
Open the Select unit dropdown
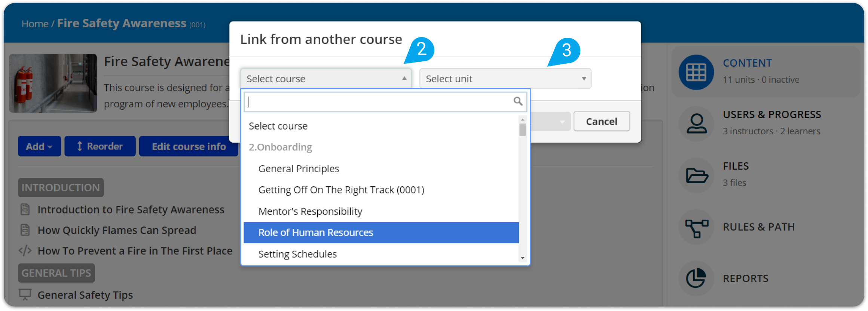pos(505,79)
